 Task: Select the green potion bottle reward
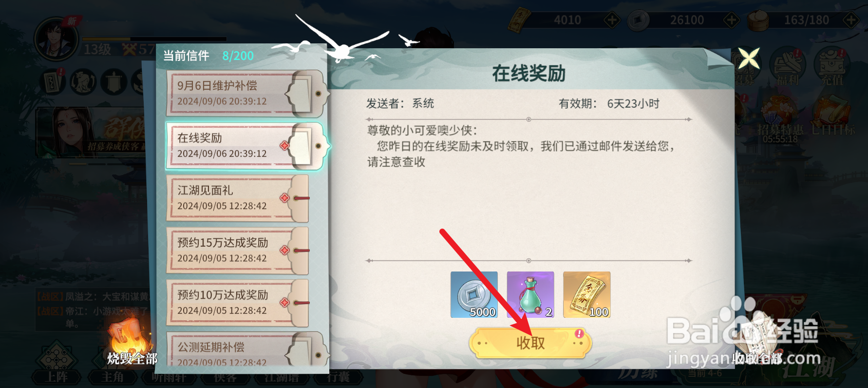pos(530,295)
